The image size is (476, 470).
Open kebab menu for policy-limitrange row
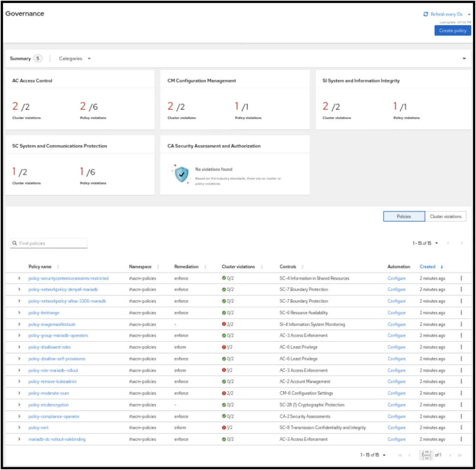click(461, 313)
